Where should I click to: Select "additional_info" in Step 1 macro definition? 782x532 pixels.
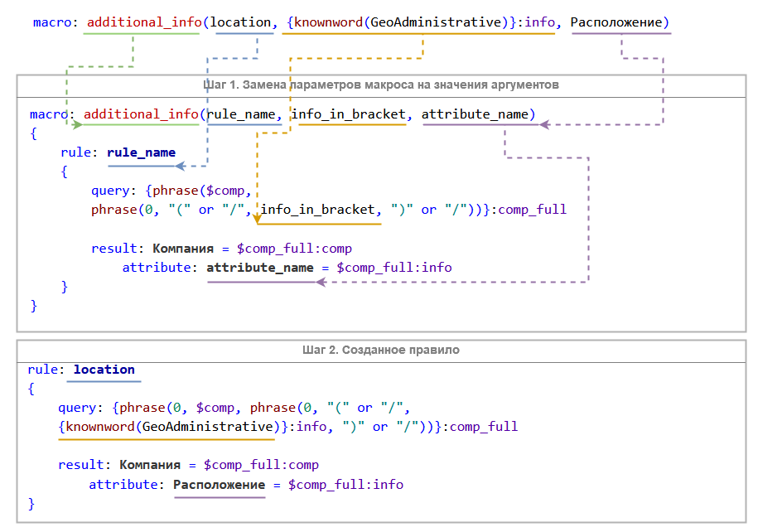141,114
